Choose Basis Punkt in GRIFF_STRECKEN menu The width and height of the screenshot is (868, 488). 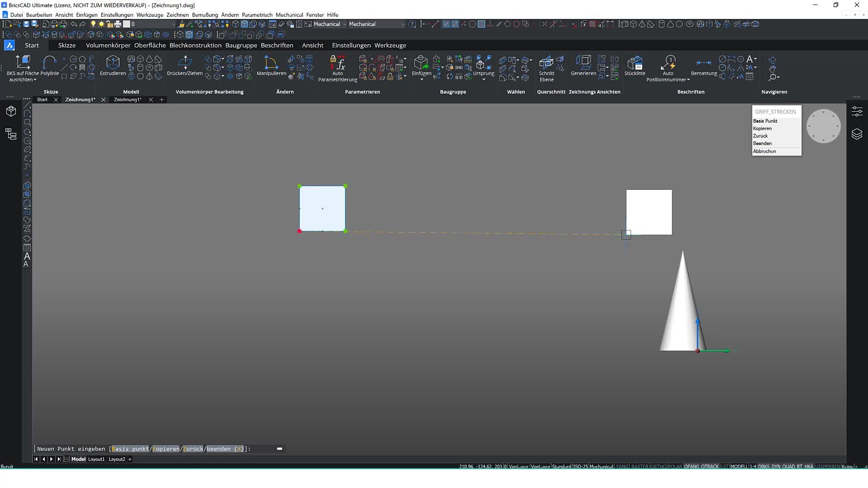click(776, 121)
